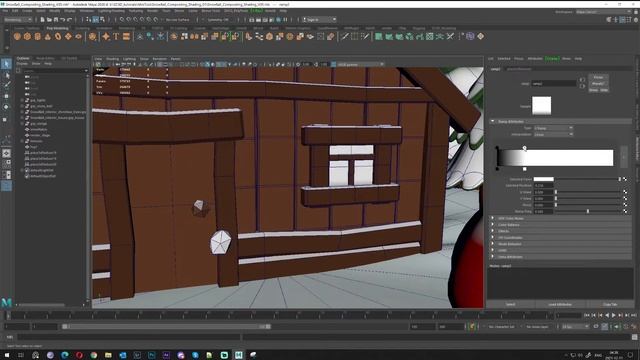Image resolution: width=640 pixels, height=360 pixels.
Task: Click the ramp Sample preview thumbnail
Action: coord(542,105)
